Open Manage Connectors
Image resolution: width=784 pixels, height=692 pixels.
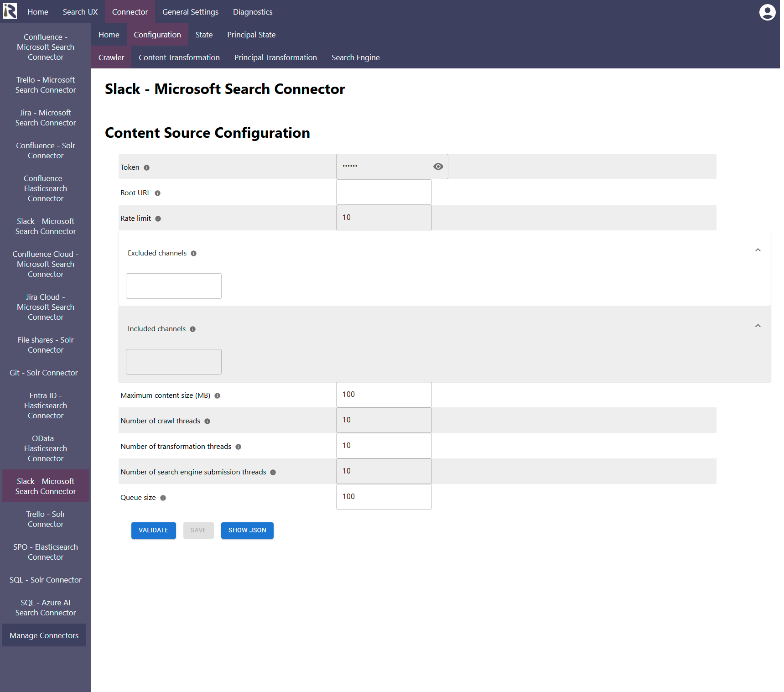[44, 635]
